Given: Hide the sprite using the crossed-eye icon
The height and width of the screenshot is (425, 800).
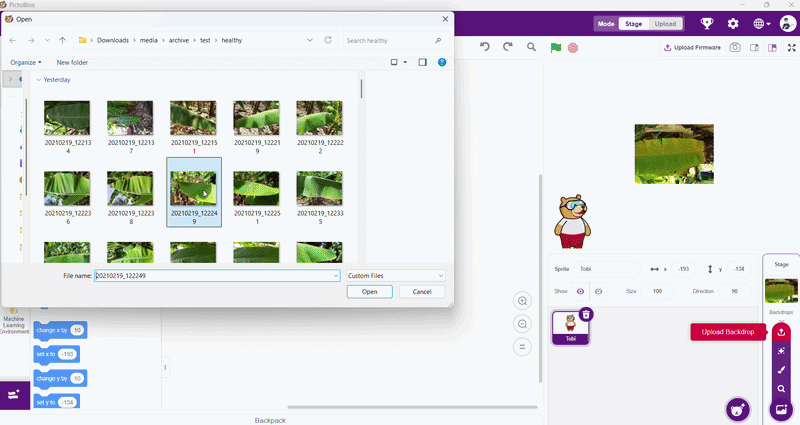Looking at the screenshot, I should (598, 291).
